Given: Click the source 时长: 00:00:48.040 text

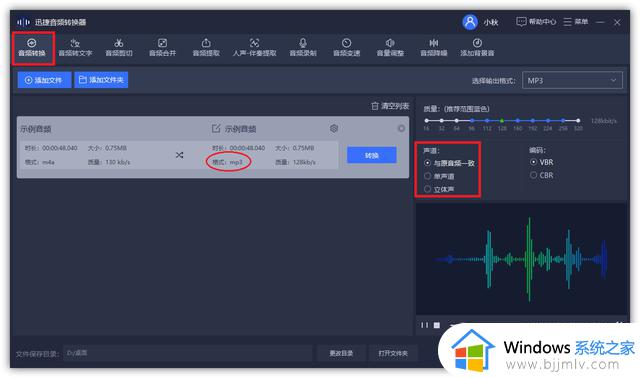Looking at the screenshot, I should 51,148.
